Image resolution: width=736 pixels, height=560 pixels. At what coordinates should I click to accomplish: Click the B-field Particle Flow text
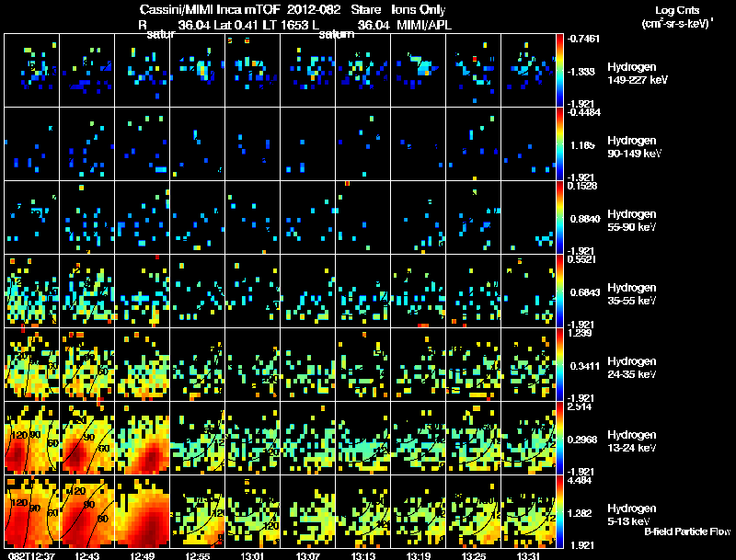687,531
